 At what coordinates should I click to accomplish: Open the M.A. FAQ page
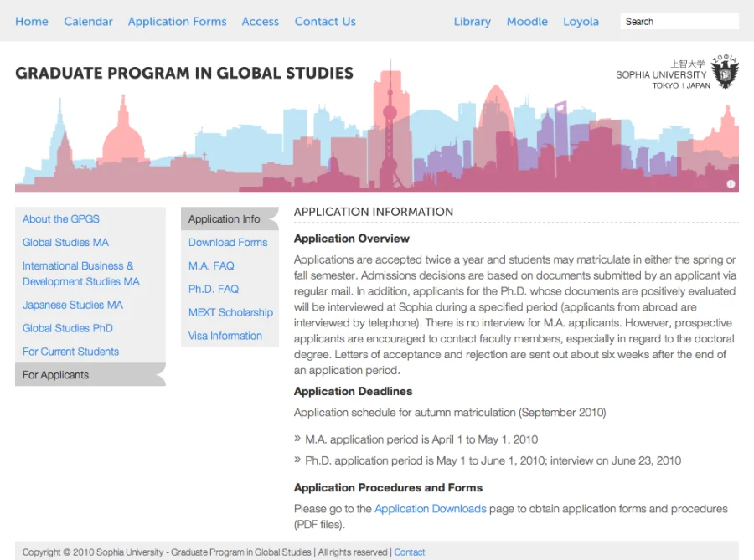211,266
